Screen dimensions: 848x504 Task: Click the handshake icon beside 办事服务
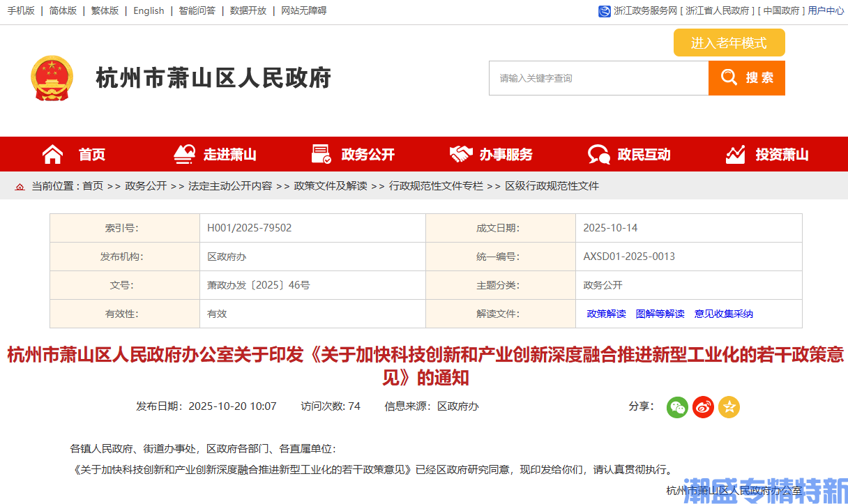click(460, 153)
